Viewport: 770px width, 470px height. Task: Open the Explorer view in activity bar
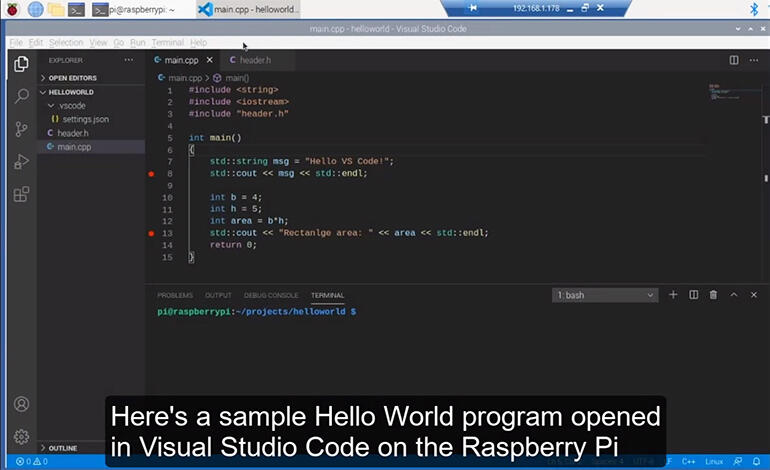click(x=21, y=64)
